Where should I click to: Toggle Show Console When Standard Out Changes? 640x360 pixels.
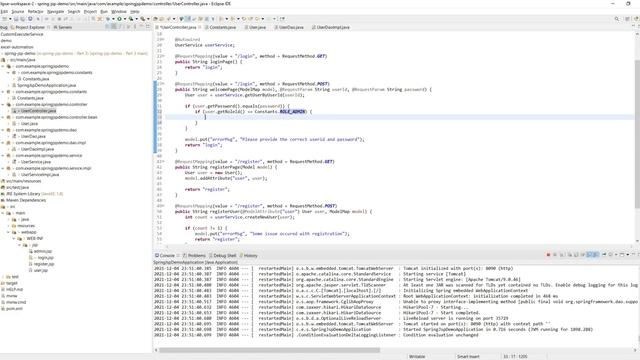(x=589, y=255)
